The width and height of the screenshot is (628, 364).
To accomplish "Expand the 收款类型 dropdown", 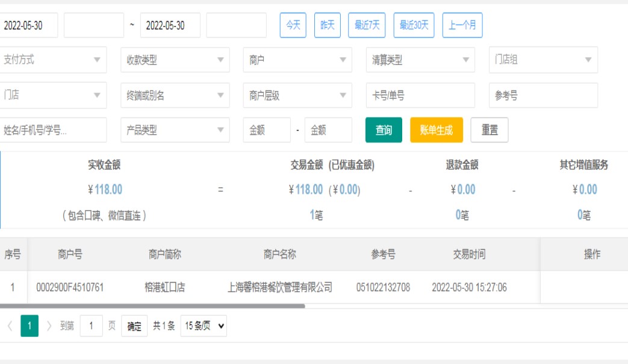I will (175, 60).
